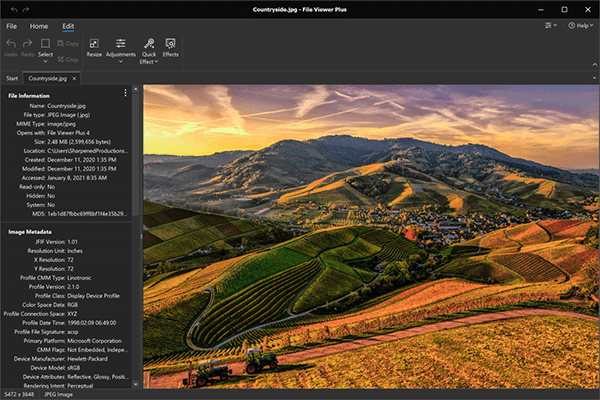Open the Quick Effect tool
Viewport: 600px width, 400px height.
(x=149, y=51)
